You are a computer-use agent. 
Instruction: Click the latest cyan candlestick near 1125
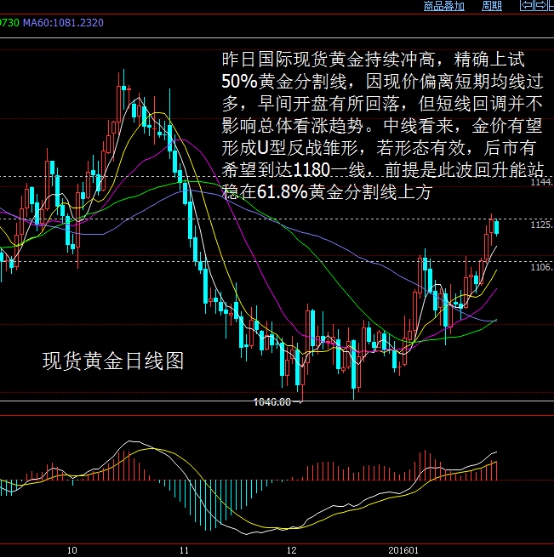(x=497, y=228)
